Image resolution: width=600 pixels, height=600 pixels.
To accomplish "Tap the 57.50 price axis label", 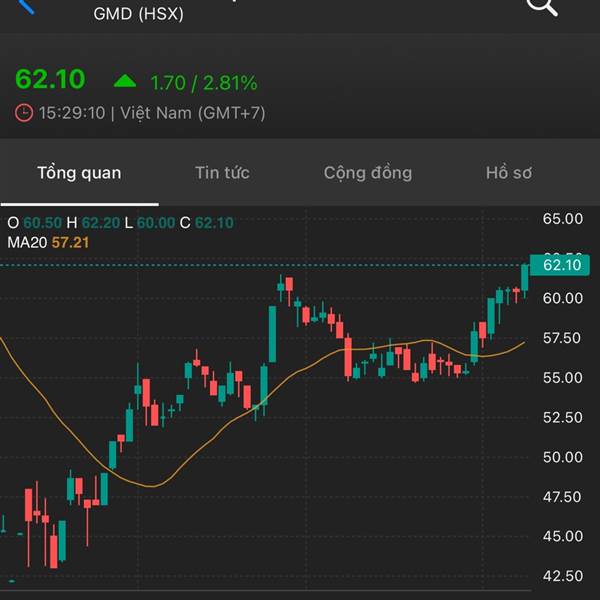I will click(x=562, y=338).
